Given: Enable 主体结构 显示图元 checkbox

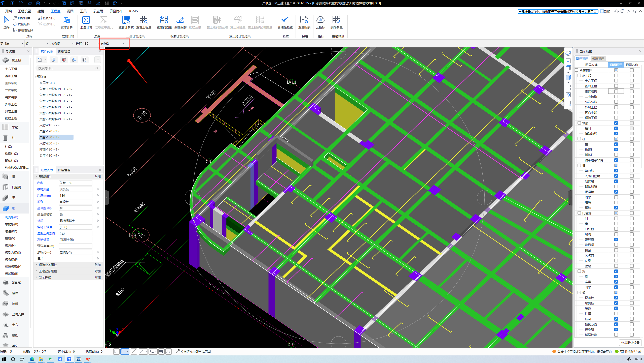Looking at the screenshot, I should pyautogui.click(x=616, y=91).
